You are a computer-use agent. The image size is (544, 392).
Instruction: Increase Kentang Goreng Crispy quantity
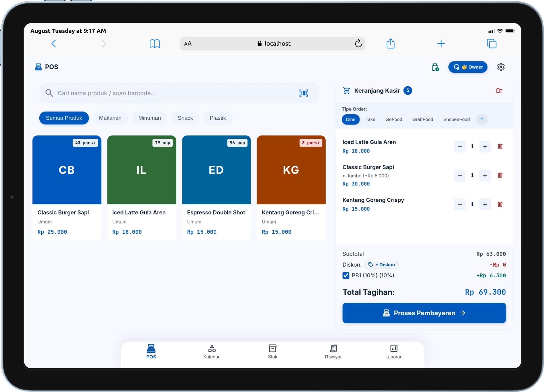(x=485, y=204)
